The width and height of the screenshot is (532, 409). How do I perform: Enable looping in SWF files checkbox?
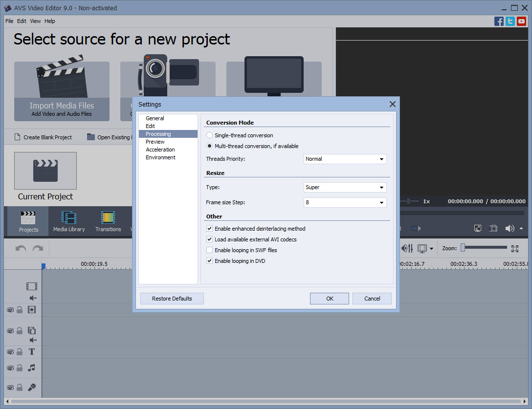pyautogui.click(x=210, y=250)
